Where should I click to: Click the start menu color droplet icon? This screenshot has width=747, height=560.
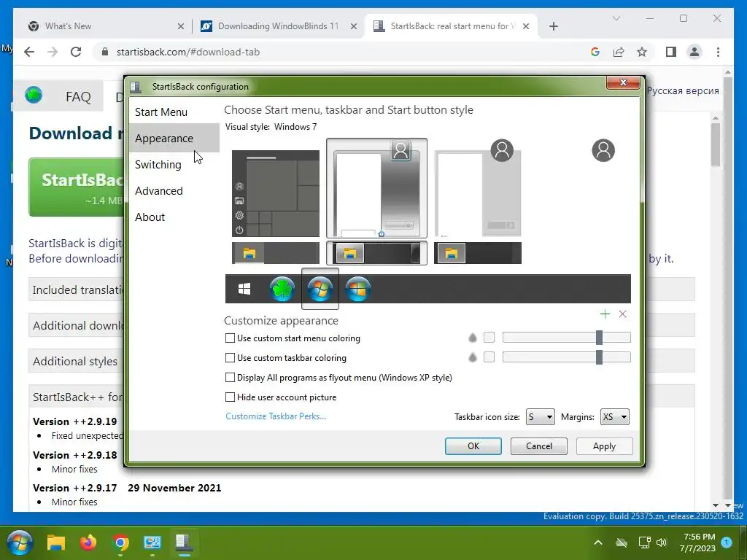[472, 338]
